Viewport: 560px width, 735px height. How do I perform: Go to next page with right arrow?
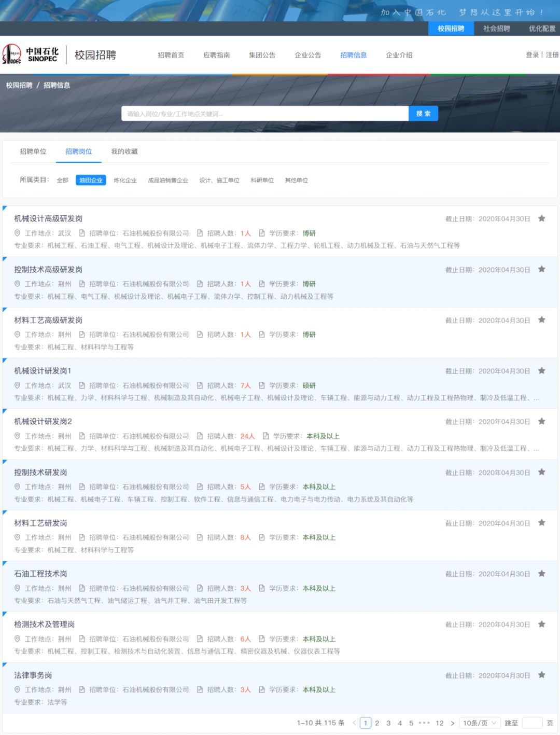click(453, 723)
